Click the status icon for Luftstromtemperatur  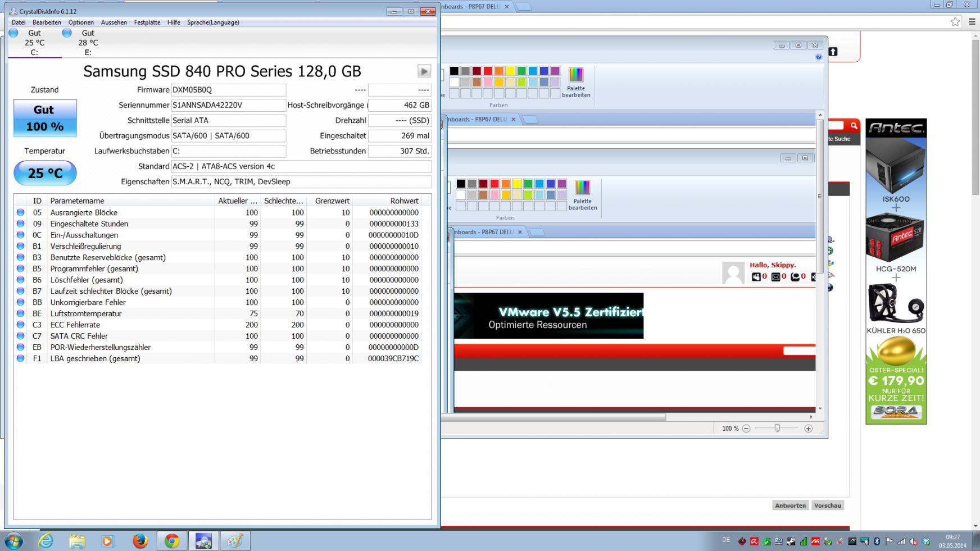[x=21, y=313]
